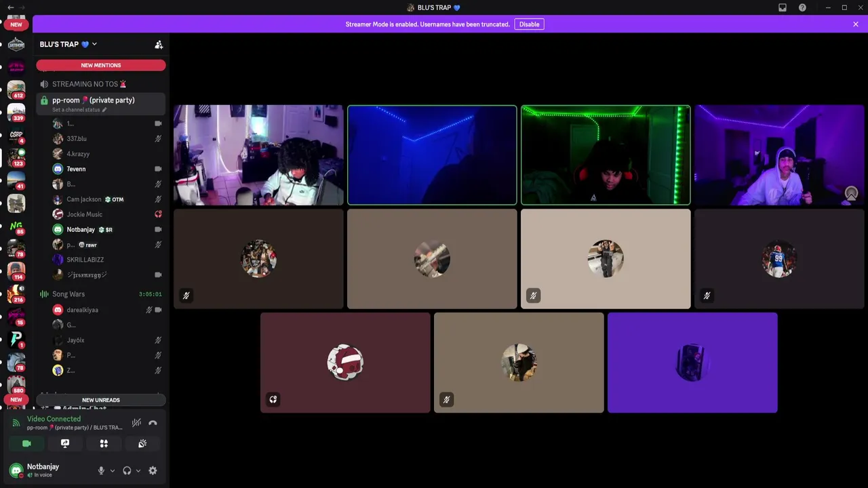Viewport: 868px width, 488px height.
Task: Toggle the camera button in voice panel
Action: coord(26,443)
